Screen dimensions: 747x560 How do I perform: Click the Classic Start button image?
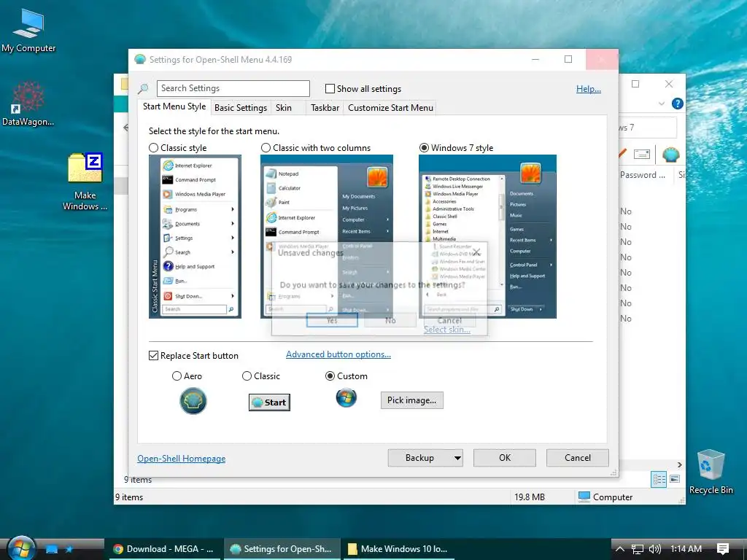[269, 402]
